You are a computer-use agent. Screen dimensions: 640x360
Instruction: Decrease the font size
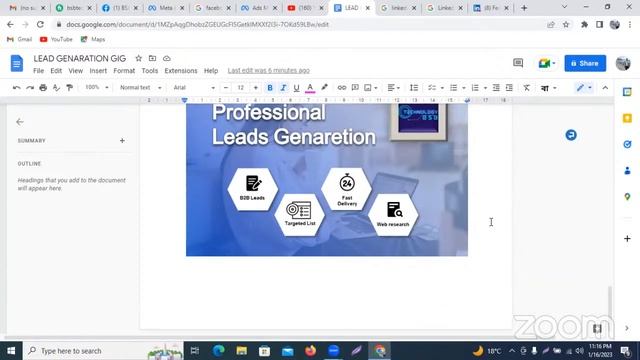tap(226, 88)
